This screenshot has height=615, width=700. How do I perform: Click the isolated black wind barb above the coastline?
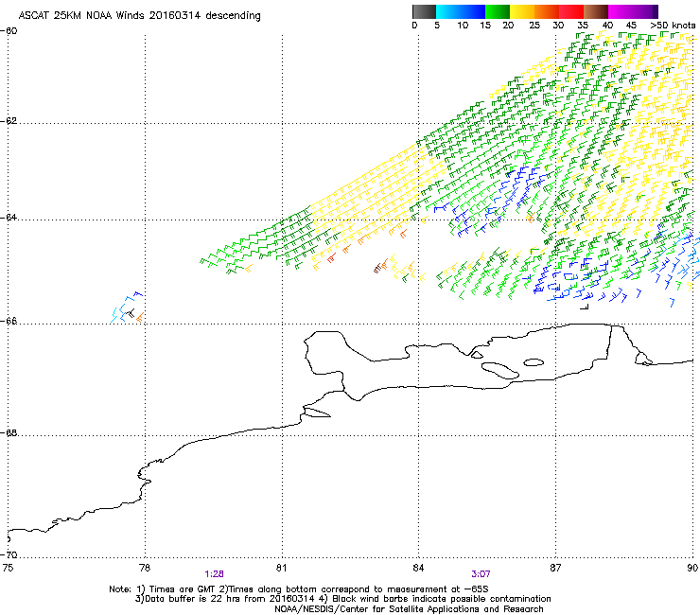[584, 307]
